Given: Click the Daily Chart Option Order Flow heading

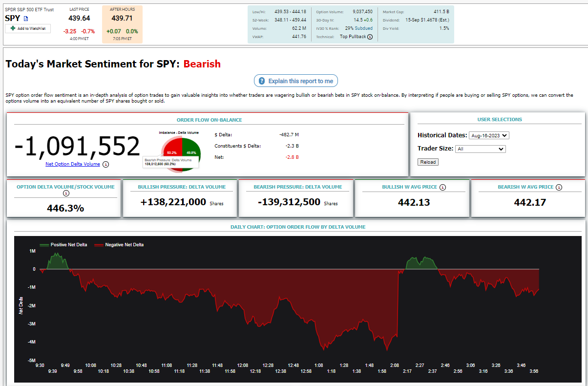Looking at the screenshot, I should (298, 227).
